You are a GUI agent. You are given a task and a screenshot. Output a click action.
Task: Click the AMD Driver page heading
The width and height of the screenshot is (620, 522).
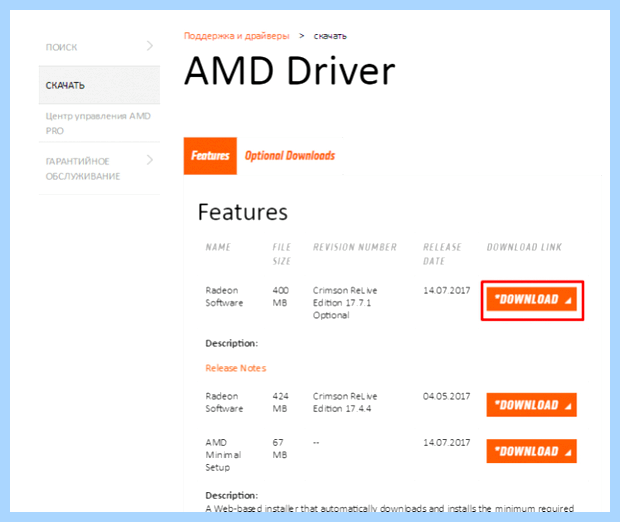point(289,72)
